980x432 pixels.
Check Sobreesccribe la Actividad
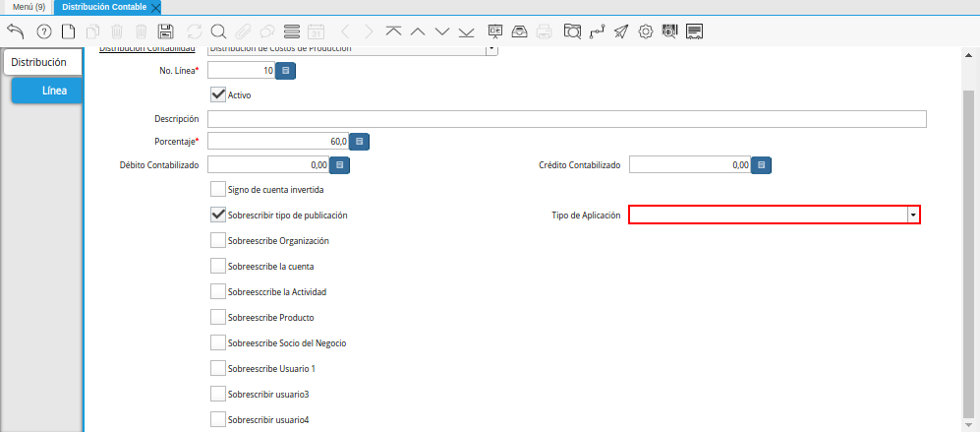pos(218,291)
